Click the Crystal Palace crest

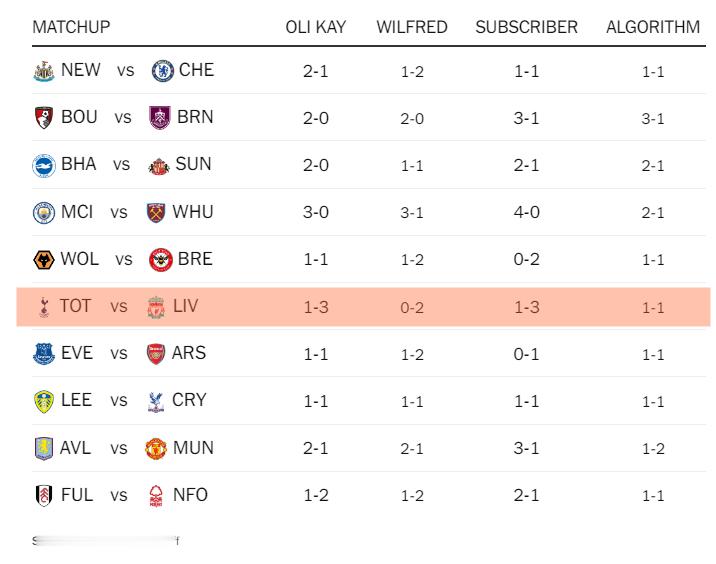[x=155, y=401]
